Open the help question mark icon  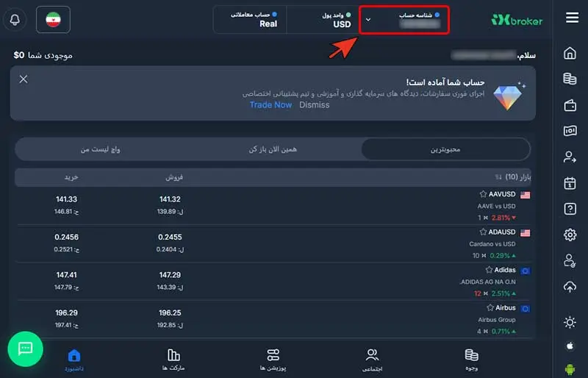pos(570,209)
